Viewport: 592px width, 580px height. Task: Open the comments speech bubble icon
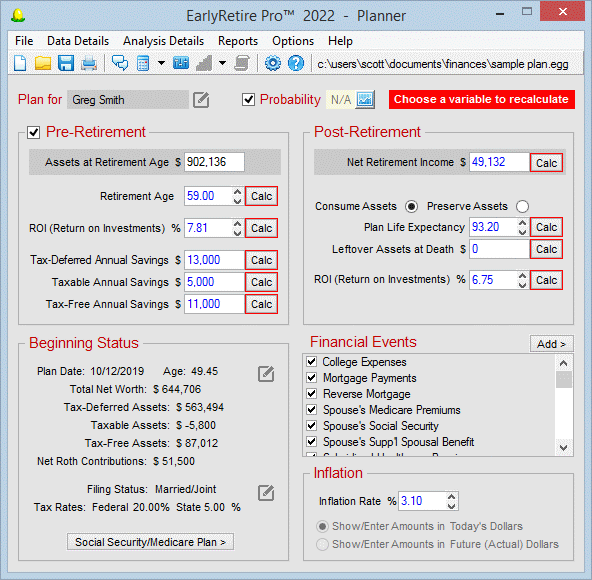120,63
